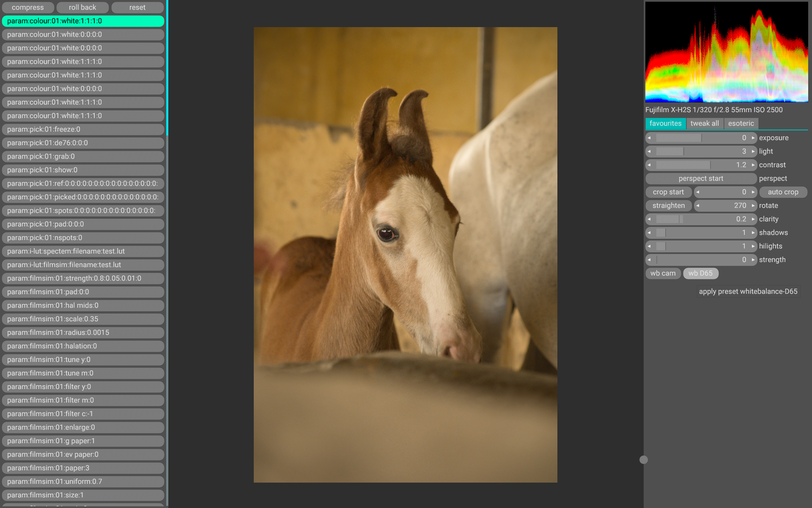Click the horse photo preview

point(405,254)
